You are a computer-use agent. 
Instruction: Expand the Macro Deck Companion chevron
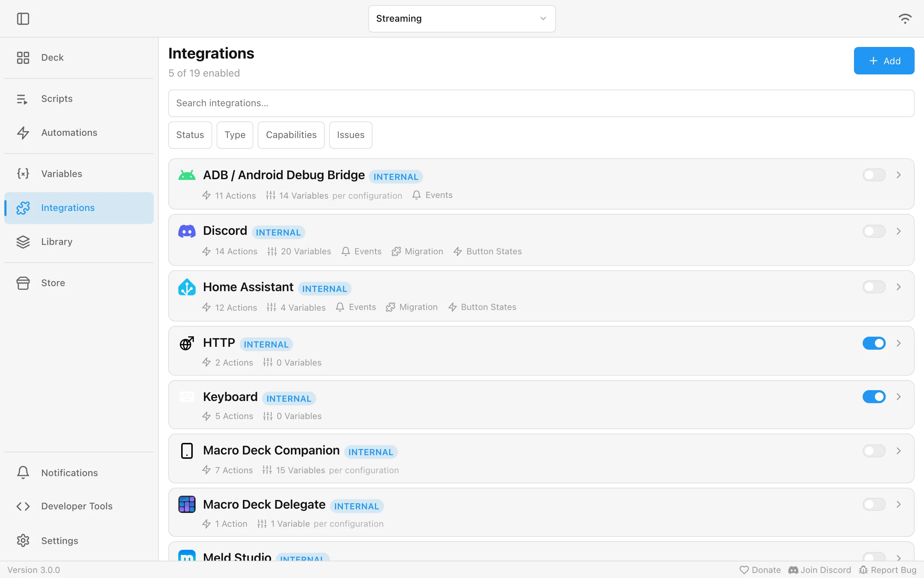click(898, 451)
